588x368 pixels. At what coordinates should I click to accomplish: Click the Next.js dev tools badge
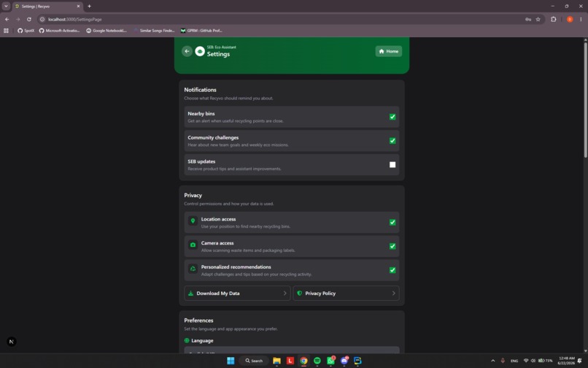[x=11, y=342]
